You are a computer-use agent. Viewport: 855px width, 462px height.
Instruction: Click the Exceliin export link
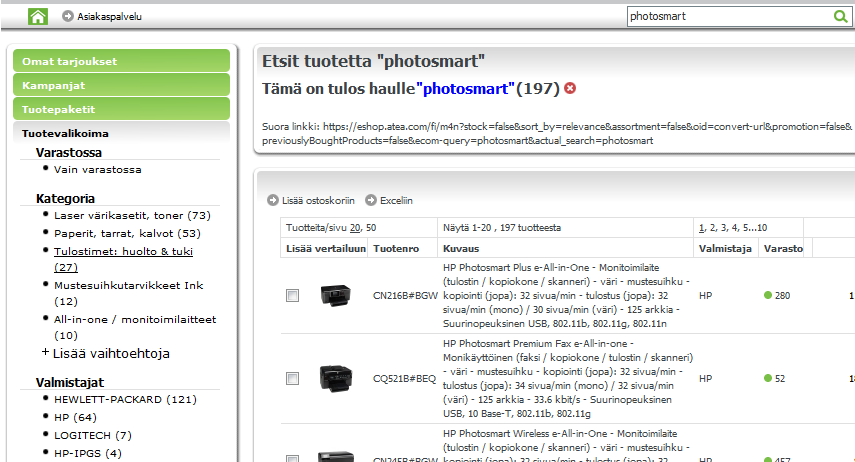(x=396, y=201)
